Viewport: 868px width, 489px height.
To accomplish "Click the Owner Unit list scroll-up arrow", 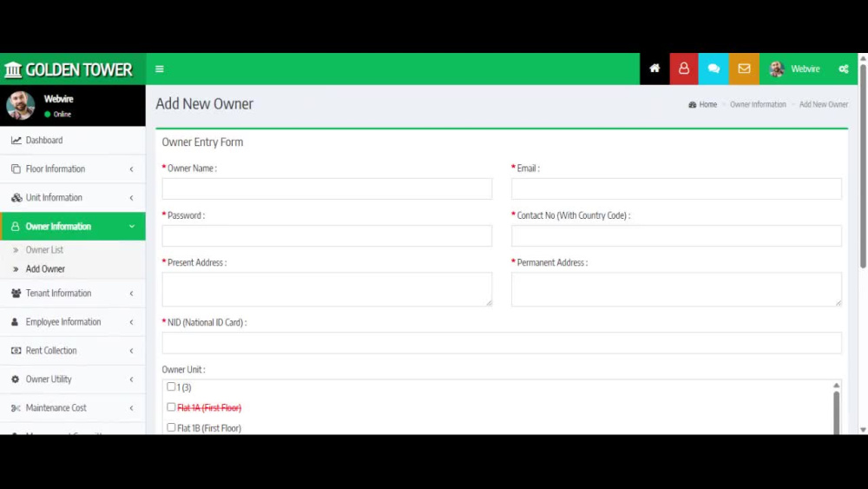I will 836,386.
